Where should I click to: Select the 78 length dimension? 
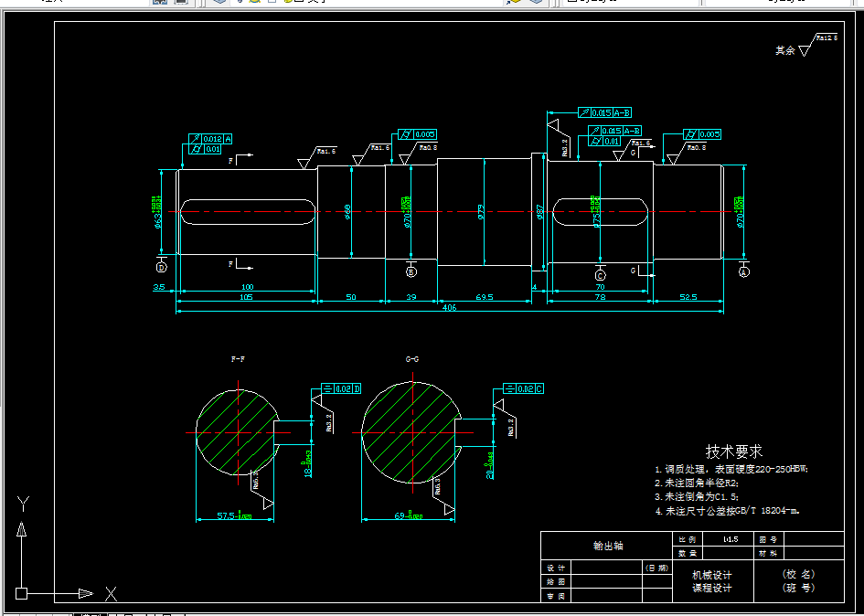[600, 297]
